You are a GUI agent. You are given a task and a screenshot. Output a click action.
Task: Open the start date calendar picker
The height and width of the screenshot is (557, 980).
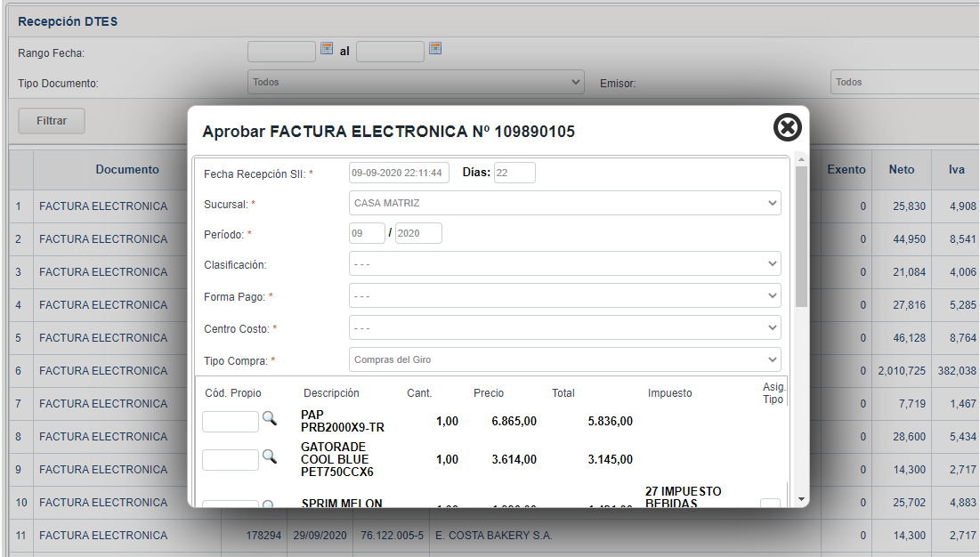(327, 49)
